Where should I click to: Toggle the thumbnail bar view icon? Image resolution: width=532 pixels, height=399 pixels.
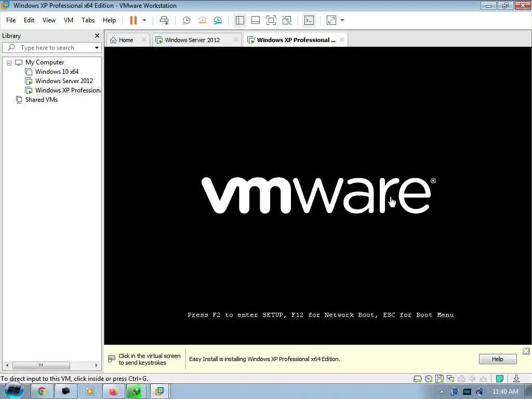pyautogui.click(x=256, y=20)
